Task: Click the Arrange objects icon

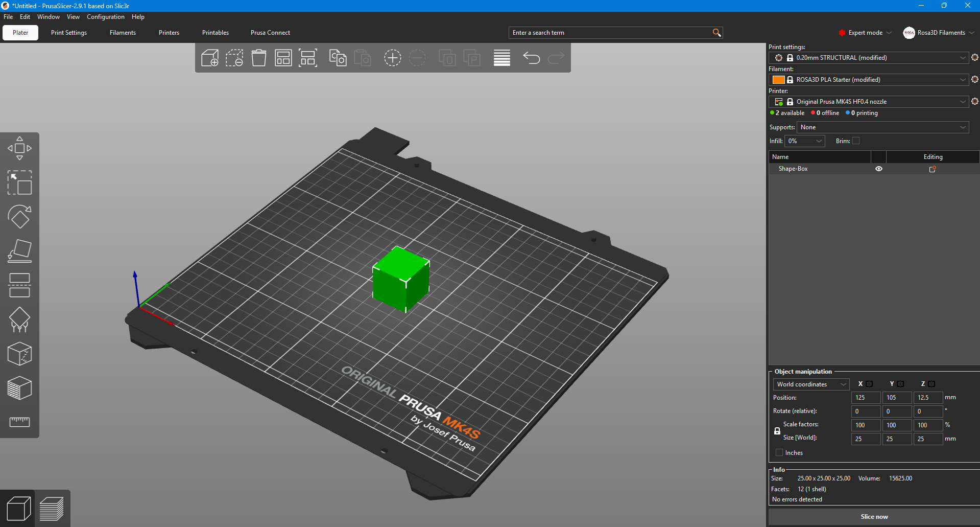Action: [283, 58]
